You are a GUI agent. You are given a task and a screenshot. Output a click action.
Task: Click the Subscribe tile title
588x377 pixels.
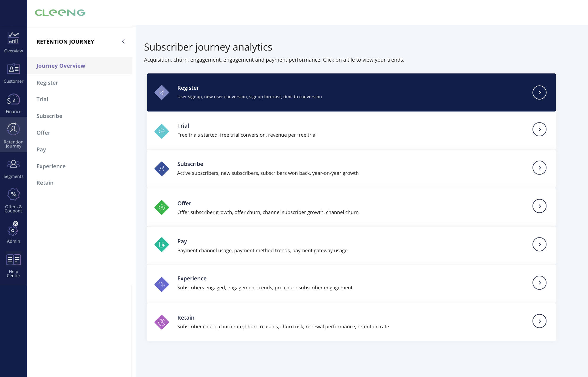190,164
